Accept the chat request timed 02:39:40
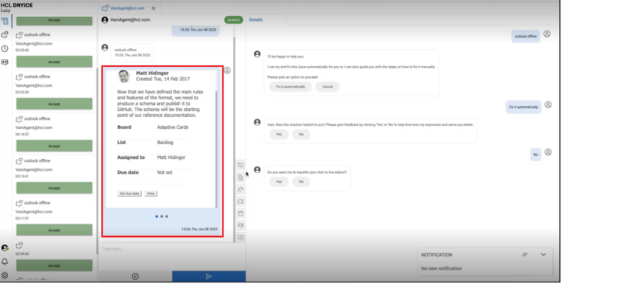The width and height of the screenshot is (644, 306). (x=54, y=266)
